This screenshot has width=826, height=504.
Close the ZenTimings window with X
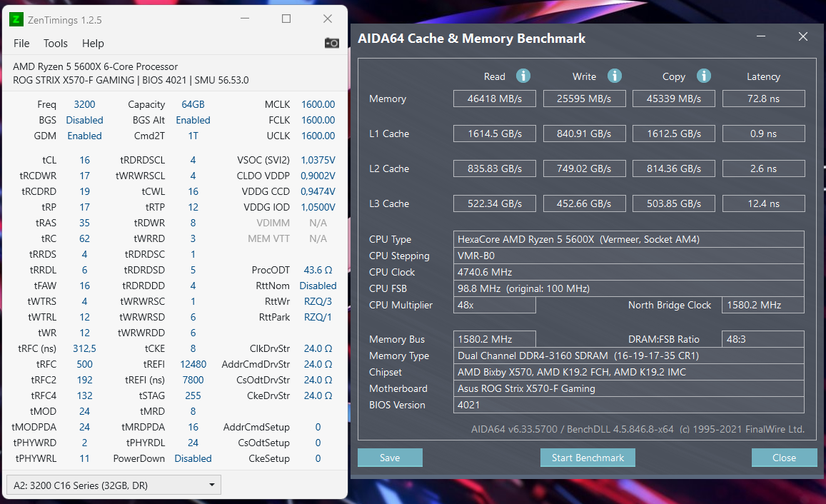pos(328,19)
